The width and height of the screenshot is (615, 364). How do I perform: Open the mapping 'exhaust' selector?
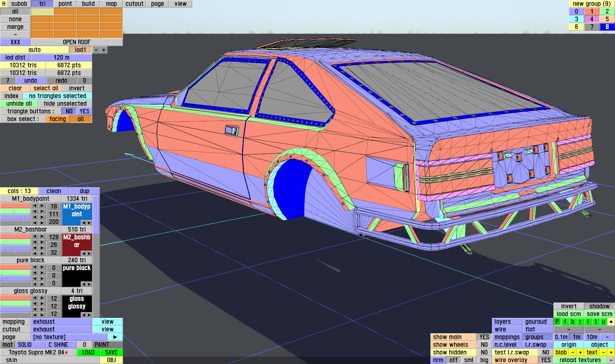[61, 322]
